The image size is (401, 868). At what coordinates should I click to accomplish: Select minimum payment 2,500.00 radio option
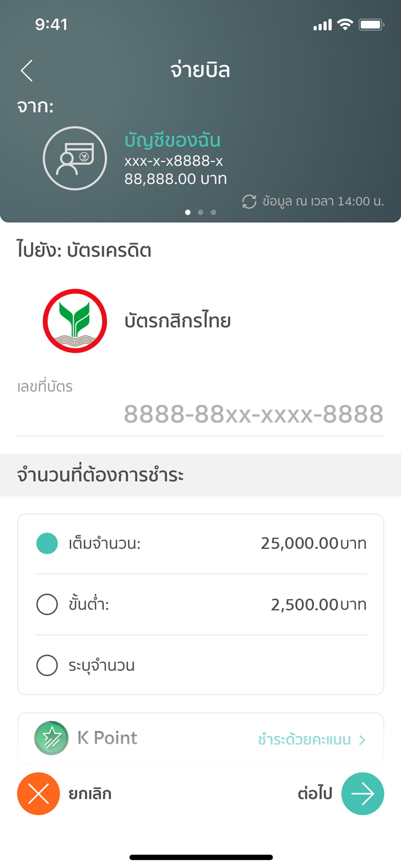click(x=47, y=604)
